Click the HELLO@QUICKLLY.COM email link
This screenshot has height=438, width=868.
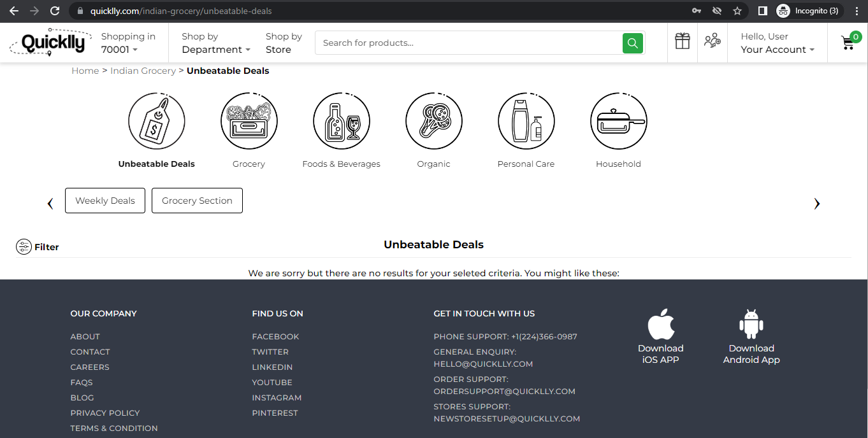[x=483, y=364]
